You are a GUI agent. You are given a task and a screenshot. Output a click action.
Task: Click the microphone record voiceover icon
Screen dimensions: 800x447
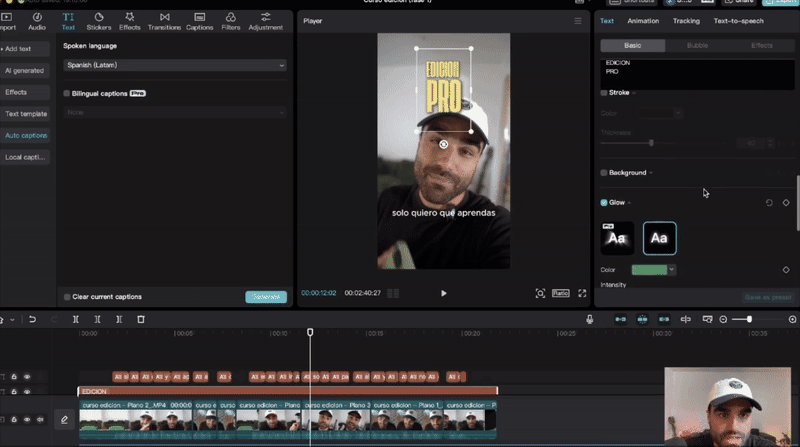point(590,319)
